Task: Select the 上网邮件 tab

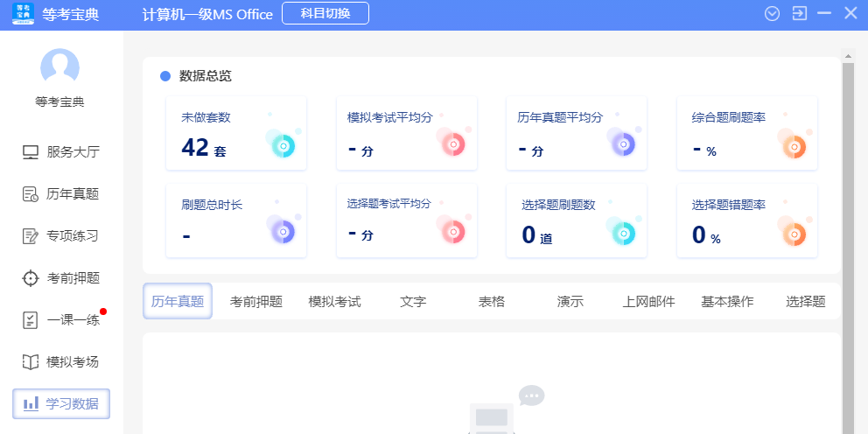Action: [648, 302]
